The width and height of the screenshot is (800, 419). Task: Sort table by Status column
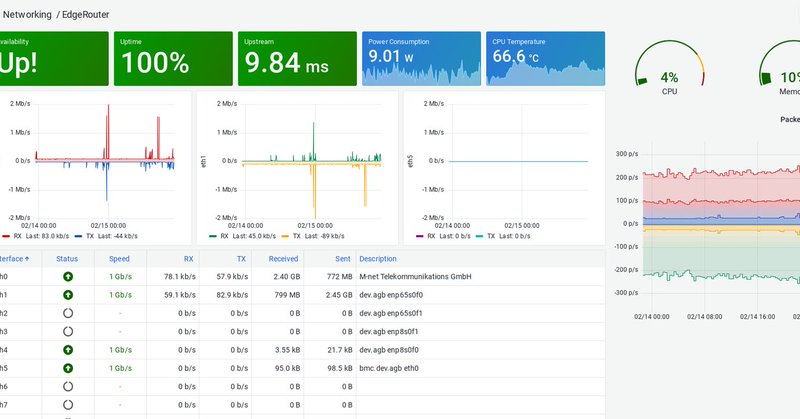tap(67, 259)
